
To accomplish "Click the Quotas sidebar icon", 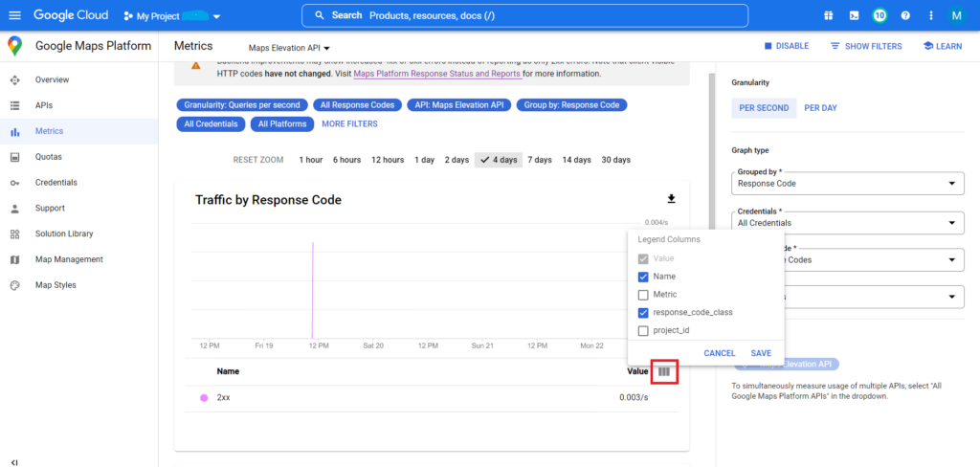I will [x=15, y=157].
